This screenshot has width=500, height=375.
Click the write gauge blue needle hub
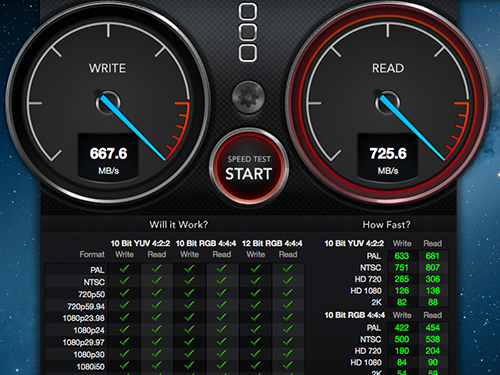pyautogui.click(x=108, y=102)
